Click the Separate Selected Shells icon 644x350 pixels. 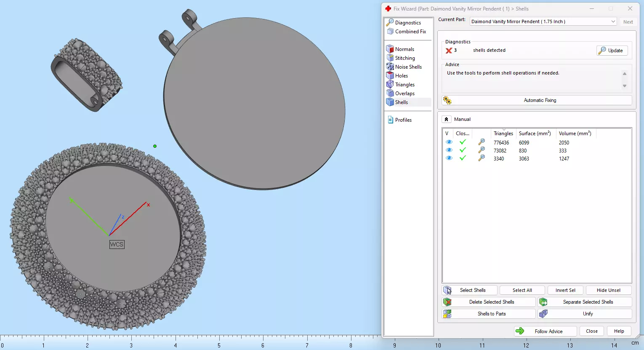pos(543,302)
